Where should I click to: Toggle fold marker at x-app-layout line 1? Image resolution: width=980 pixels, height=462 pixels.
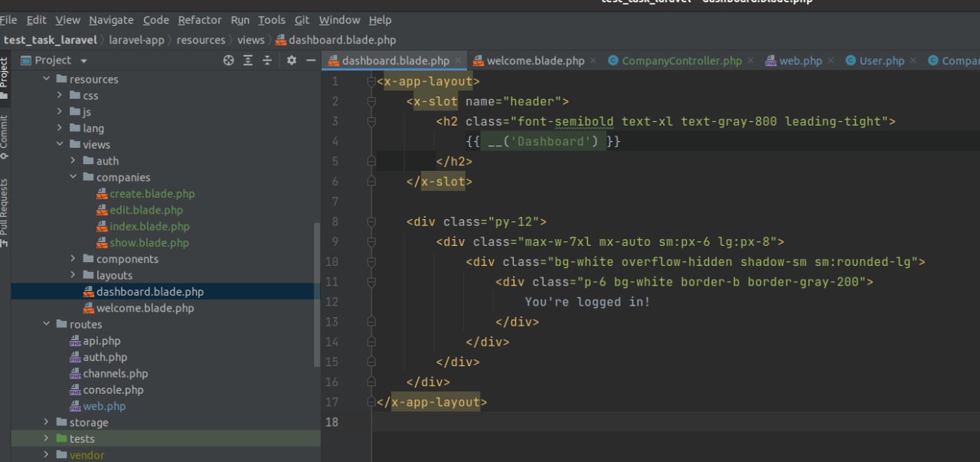pyautogui.click(x=371, y=81)
